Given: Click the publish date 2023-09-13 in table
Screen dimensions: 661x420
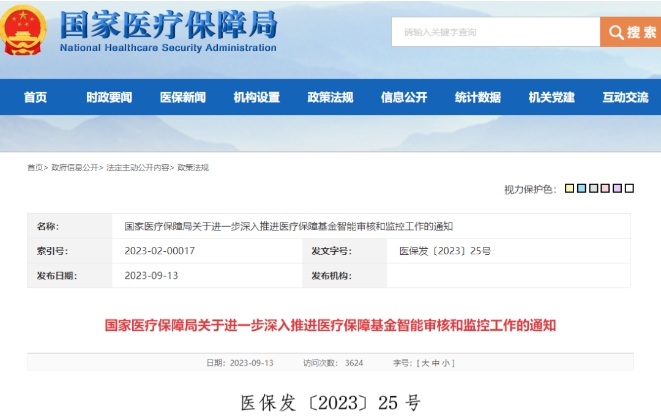Looking at the screenshot, I should pyautogui.click(x=151, y=276).
